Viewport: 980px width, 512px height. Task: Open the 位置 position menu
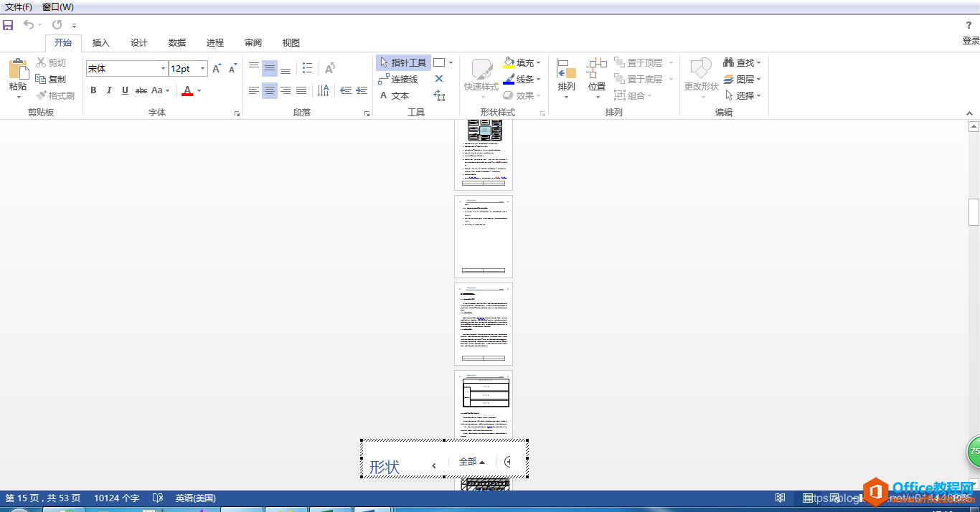click(x=597, y=79)
